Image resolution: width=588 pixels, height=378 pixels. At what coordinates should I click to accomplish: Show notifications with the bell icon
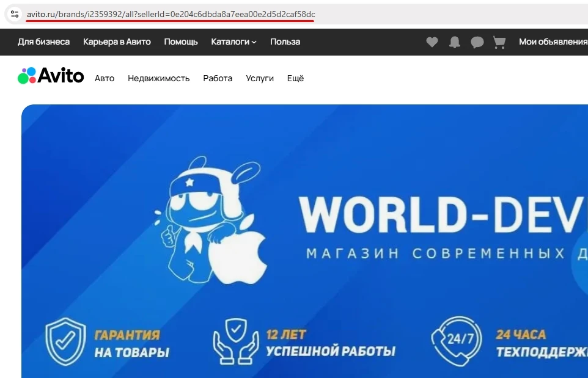point(455,42)
